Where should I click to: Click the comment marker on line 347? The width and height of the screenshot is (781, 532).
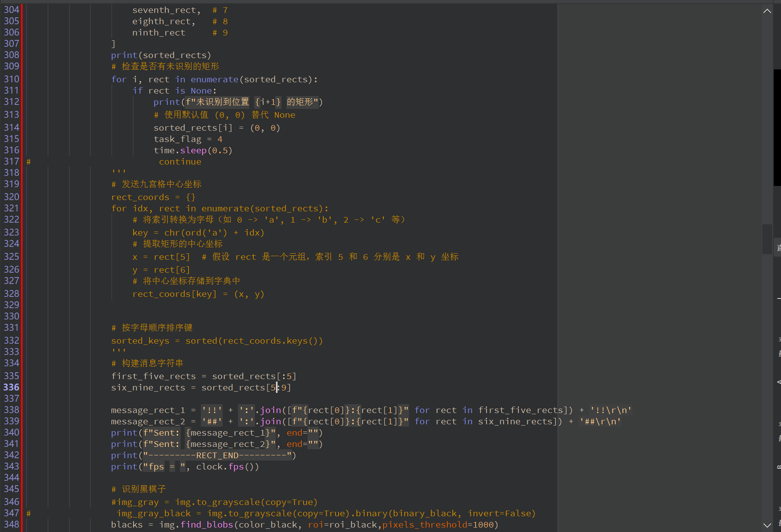[29, 513]
